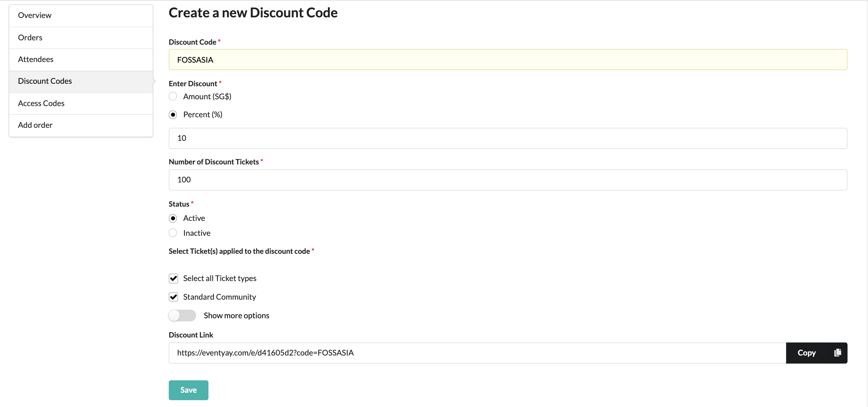Open Add order page
This screenshot has height=407, width=868.
coord(81,125)
